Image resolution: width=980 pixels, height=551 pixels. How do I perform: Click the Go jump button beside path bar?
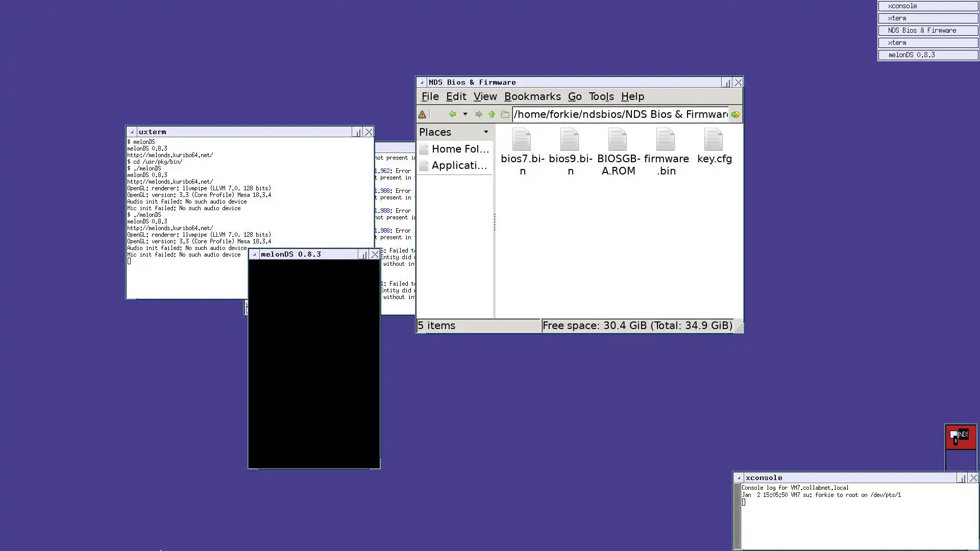click(x=735, y=115)
